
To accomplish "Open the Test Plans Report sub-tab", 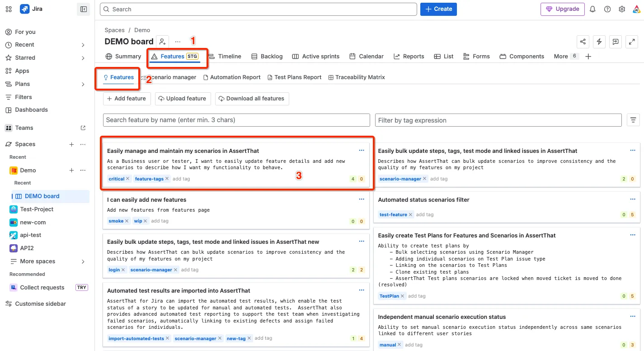I will point(294,77).
